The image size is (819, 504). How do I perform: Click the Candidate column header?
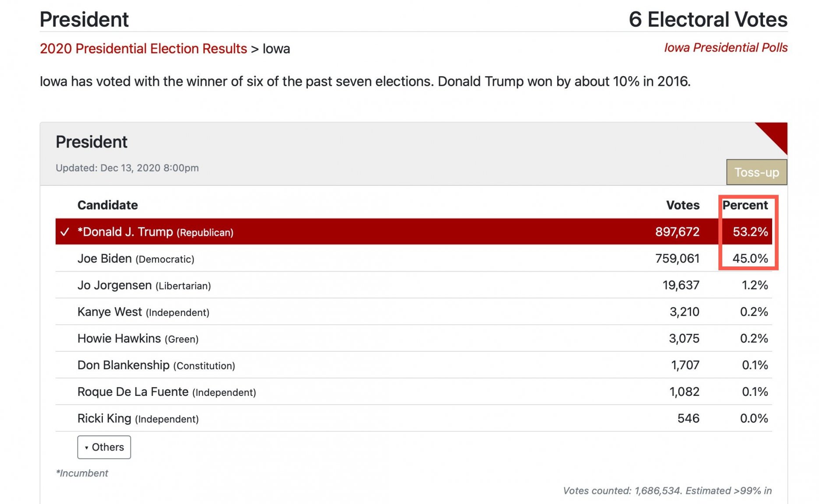(108, 205)
